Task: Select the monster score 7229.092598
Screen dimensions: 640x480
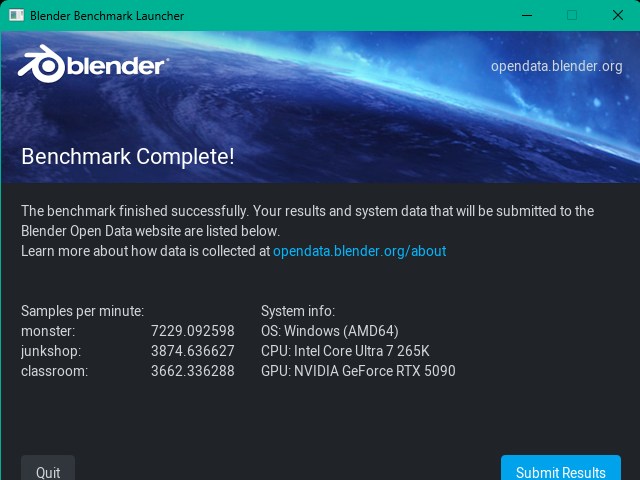Action: 193,331
